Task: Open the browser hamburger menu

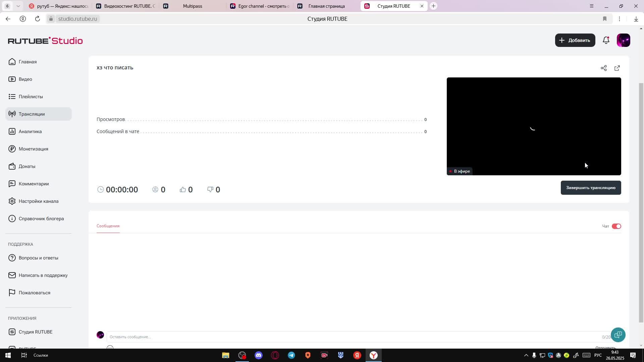Action: [592, 6]
